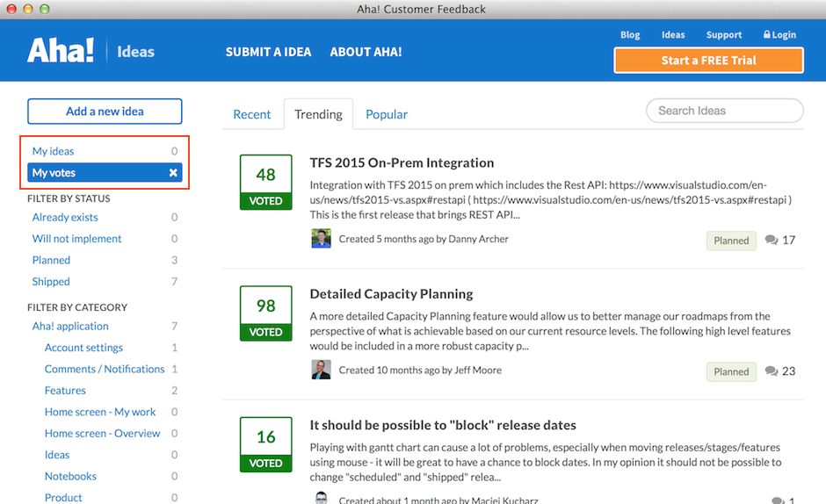This screenshot has height=504, width=826.
Task: Click Planned badge on TFS 2015 idea
Action: pyautogui.click(x=731, y=241)
